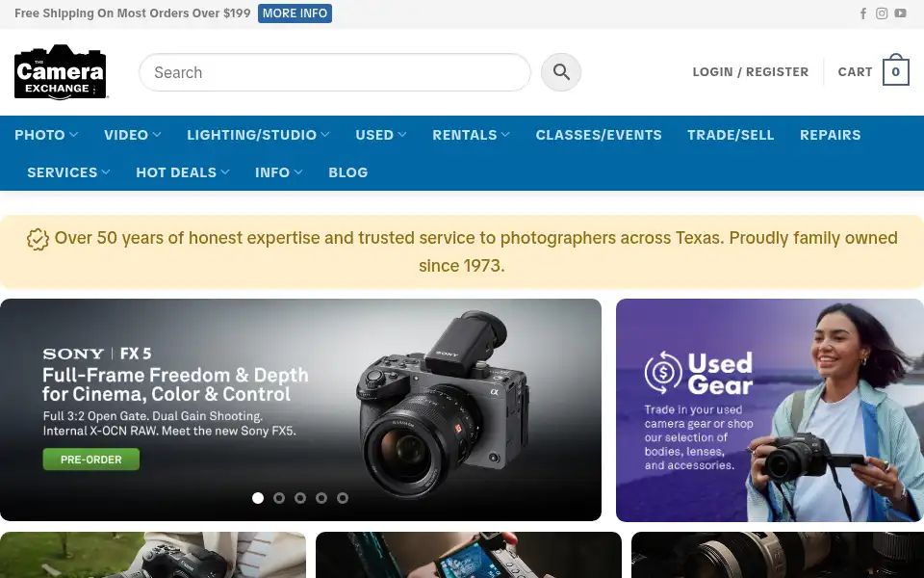The width and height of the screenshot is (924, 578).
Task: Open the CLASSES/EVENTS menu item
Action: [599, 135]
